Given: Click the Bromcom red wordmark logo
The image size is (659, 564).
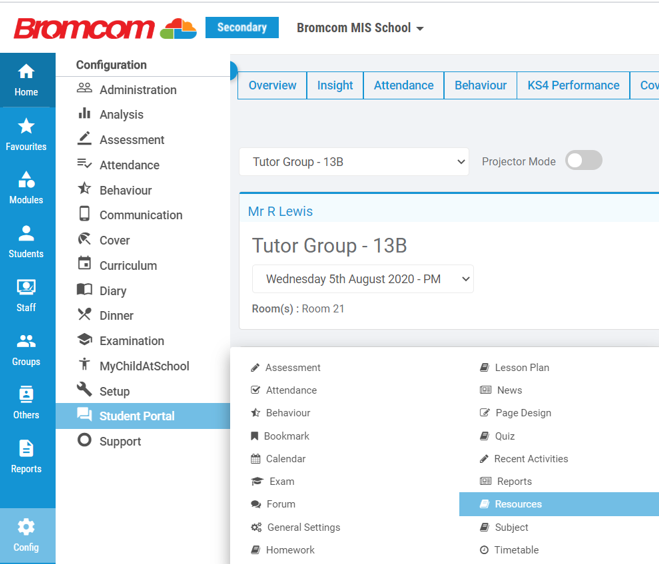Looking at the screenshot, I should [x=84, y=29].
